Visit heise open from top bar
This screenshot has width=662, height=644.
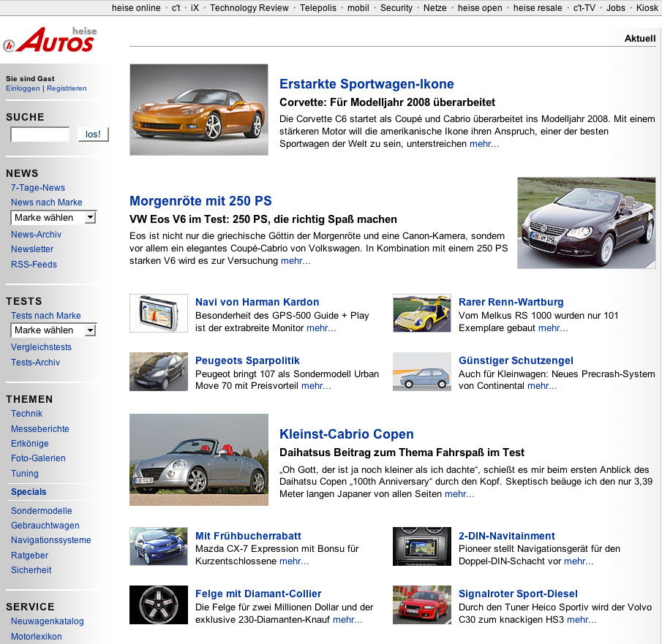point(480,7)
